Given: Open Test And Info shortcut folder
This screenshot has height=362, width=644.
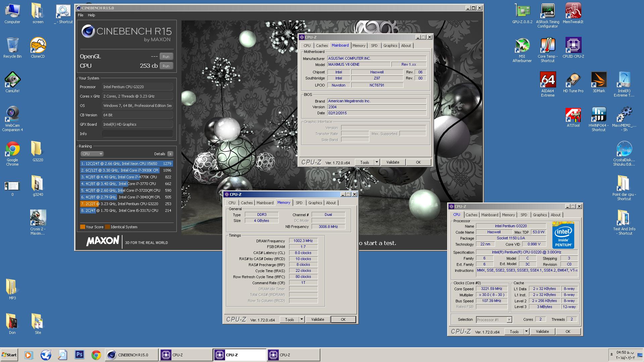Looking at the screenshot, I should coord(624,223).
